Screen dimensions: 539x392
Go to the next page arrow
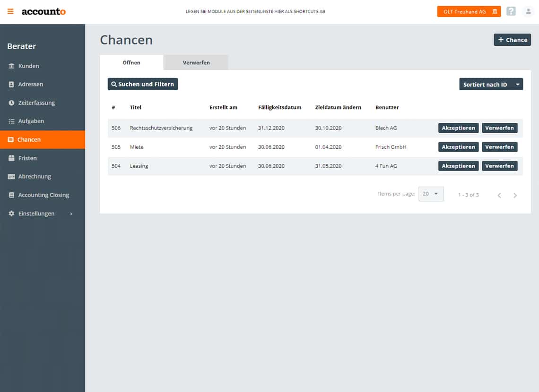pyautogui.click(x=515, y=196)
